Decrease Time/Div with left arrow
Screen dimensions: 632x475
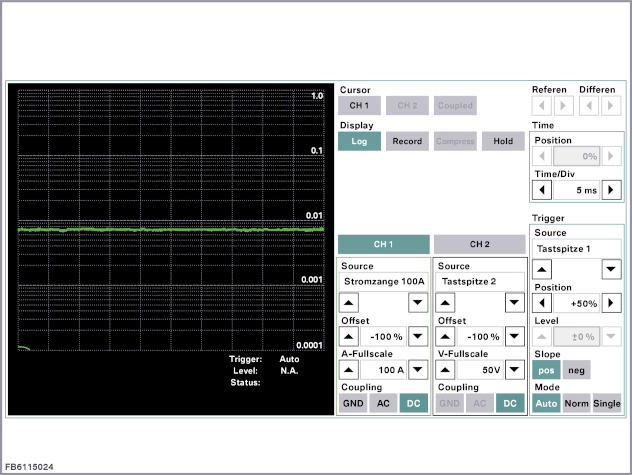pyautogui.click(x=542, y=190)
